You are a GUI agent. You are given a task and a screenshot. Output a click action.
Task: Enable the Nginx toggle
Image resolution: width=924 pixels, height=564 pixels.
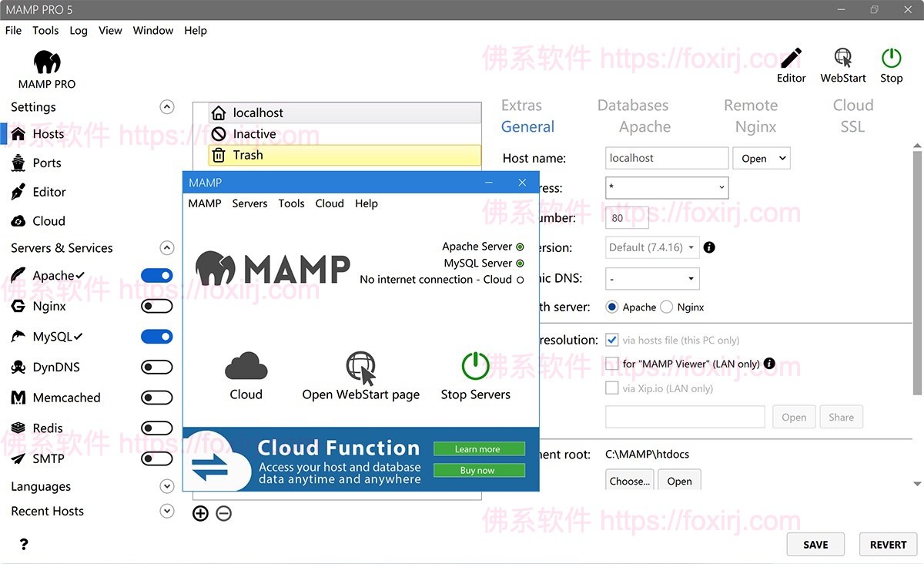coord(156,306)
